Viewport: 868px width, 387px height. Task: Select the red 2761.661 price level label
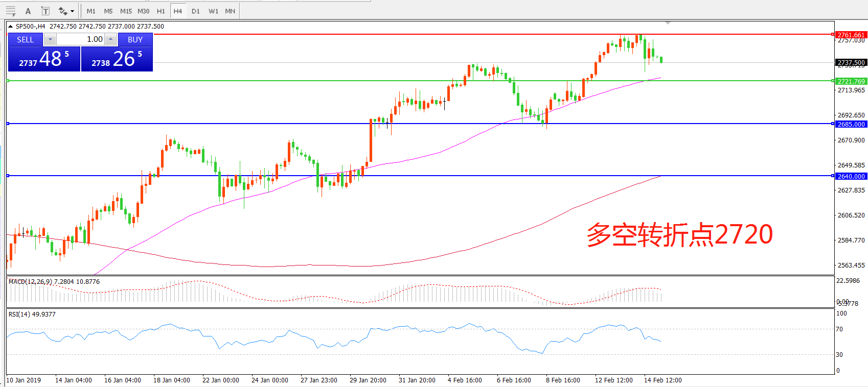851,35
